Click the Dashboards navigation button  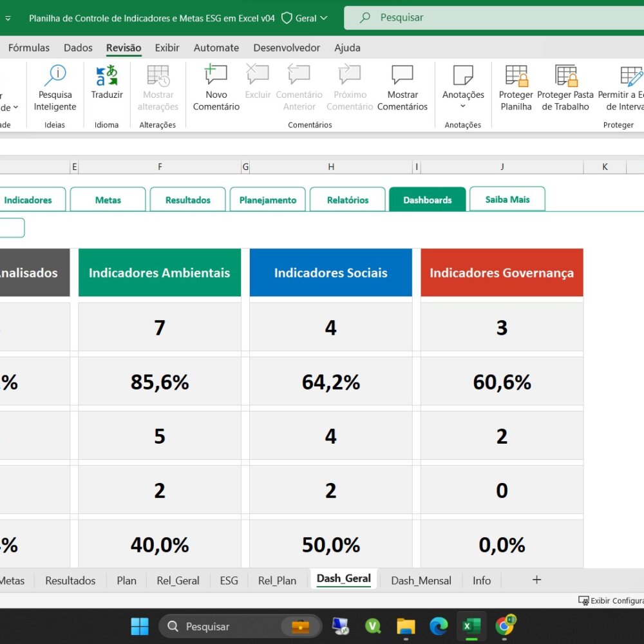point(427,200)
